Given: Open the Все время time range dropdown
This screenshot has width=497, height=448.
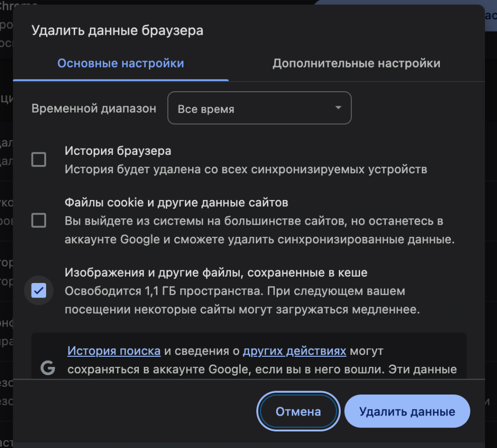Looking at the screenshot, I should tap(259, 109).
